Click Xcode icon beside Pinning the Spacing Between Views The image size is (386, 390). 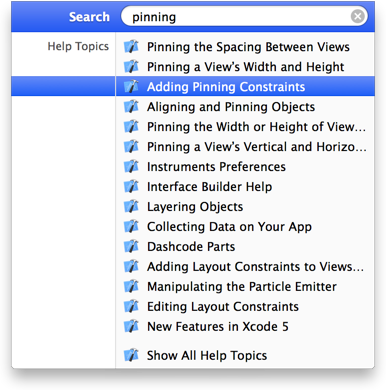(131, 47)
